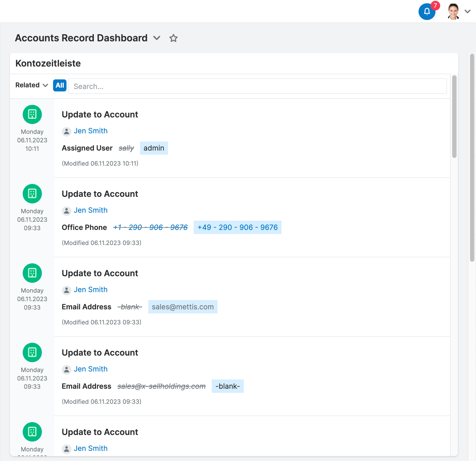Click the inner timeline scrollbar thumb
Image resolution: width=476 pixels, height=461 pixels.
[x=454, y=117]
